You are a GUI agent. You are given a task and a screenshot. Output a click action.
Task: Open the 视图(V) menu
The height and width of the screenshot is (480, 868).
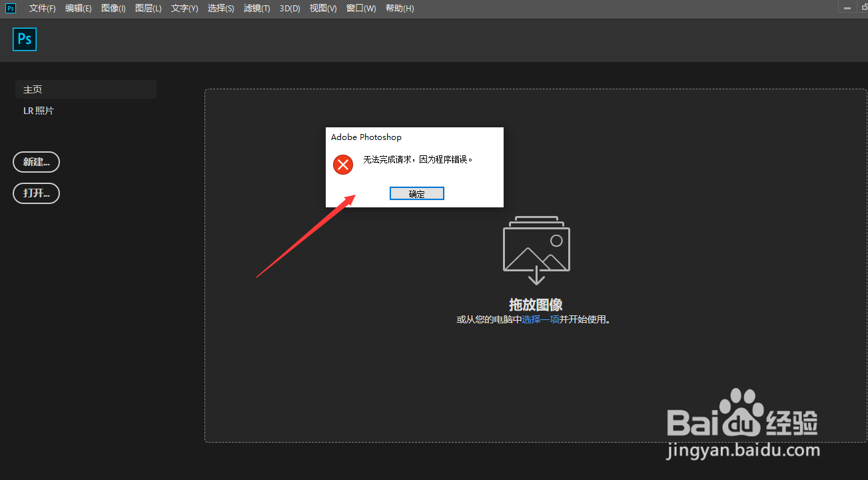(323, 8)
